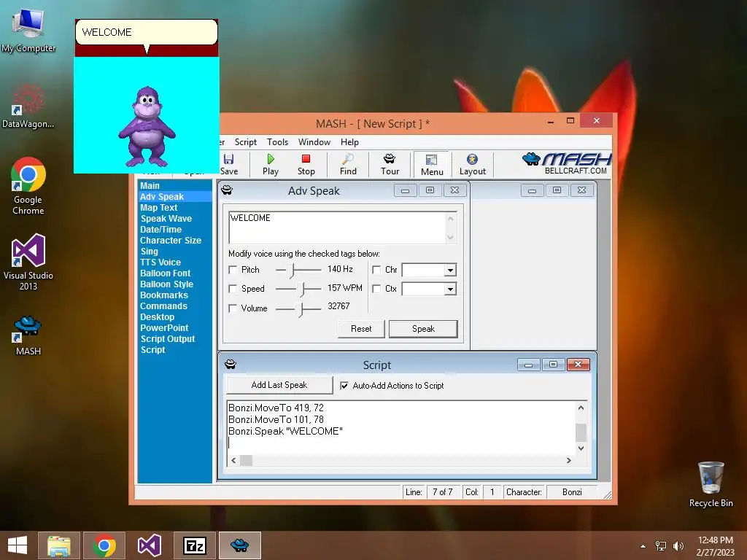Open Google Chrome desktop shortcut
Viewport: 747px width, 560px height.
pos(28,186)
